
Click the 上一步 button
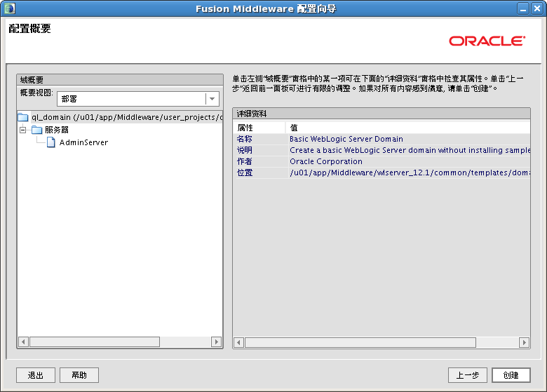468,375
